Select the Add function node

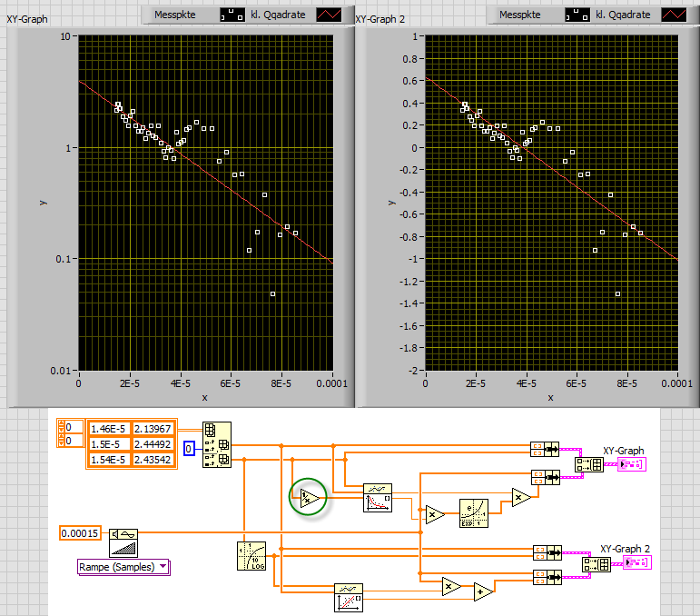[483, 591]
